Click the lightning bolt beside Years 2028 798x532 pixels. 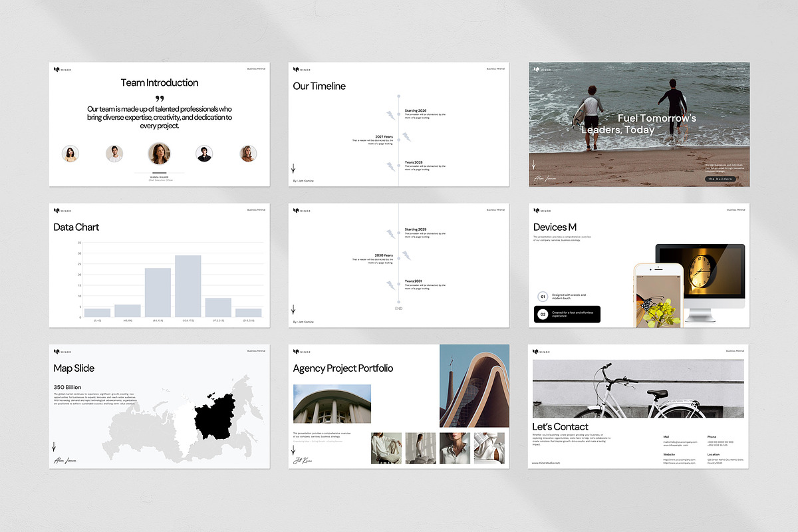(x=391, y=166)
